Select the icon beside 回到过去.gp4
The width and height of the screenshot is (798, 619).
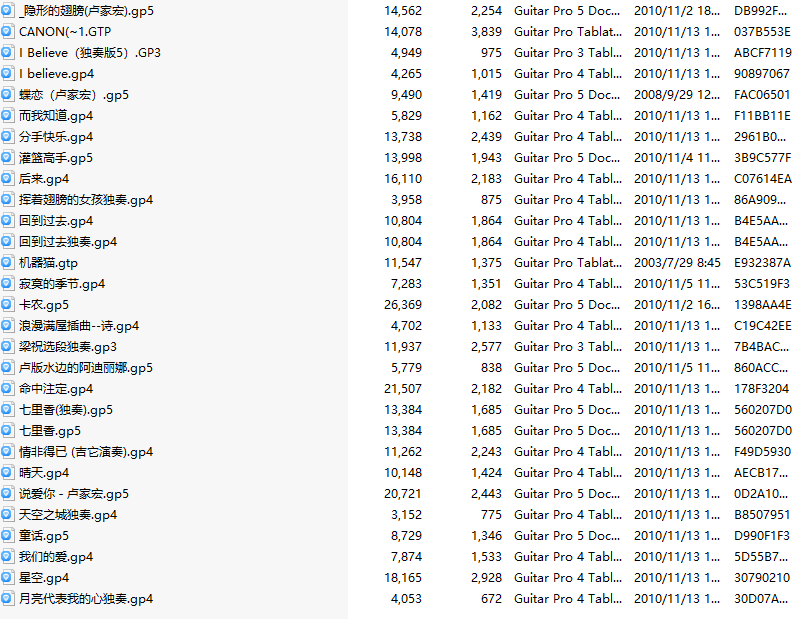(x=7, y=220)
